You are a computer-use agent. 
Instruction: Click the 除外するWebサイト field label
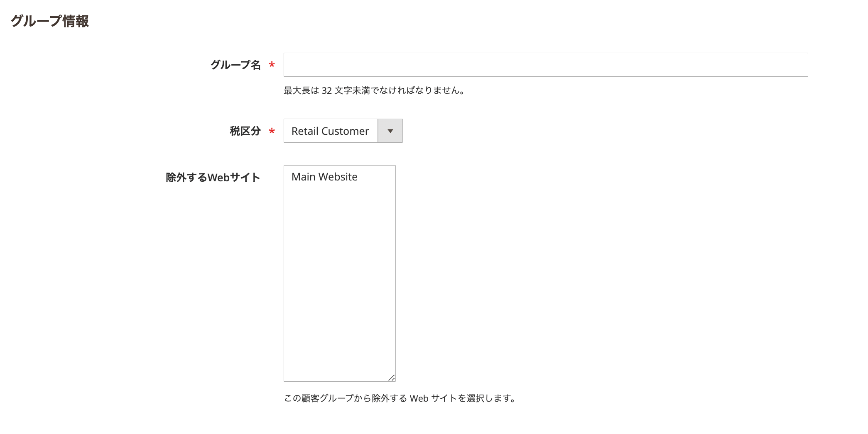point(213,176)
